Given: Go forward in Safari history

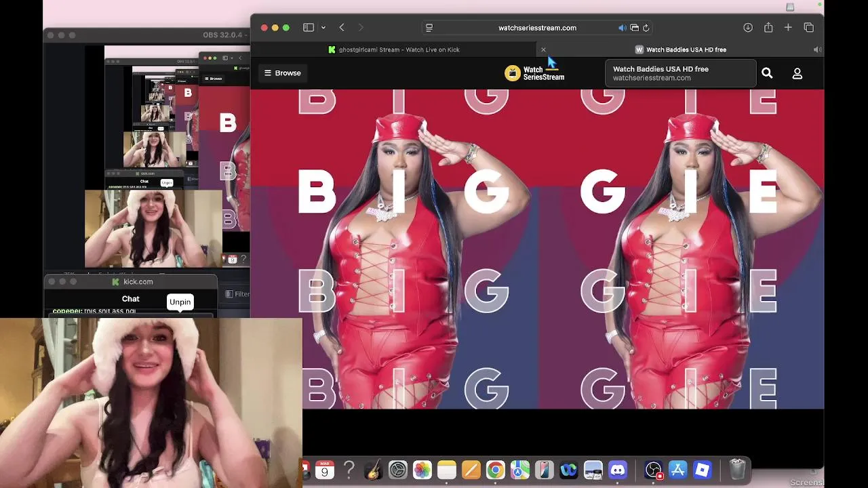Looking at the screenshot, I should point(361,28).
